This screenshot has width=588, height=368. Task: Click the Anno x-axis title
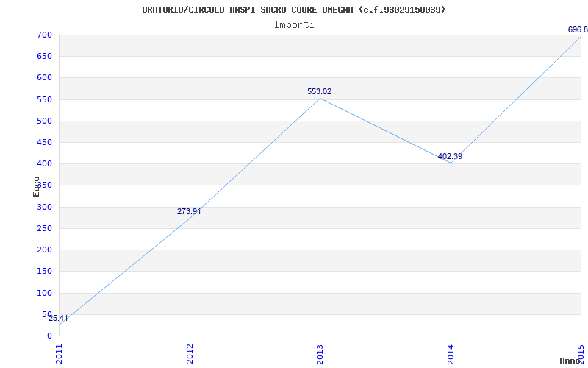[570, 361]
